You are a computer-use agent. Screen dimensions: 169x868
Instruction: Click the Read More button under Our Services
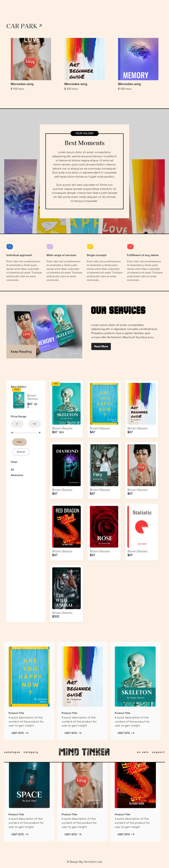[101, 346]
